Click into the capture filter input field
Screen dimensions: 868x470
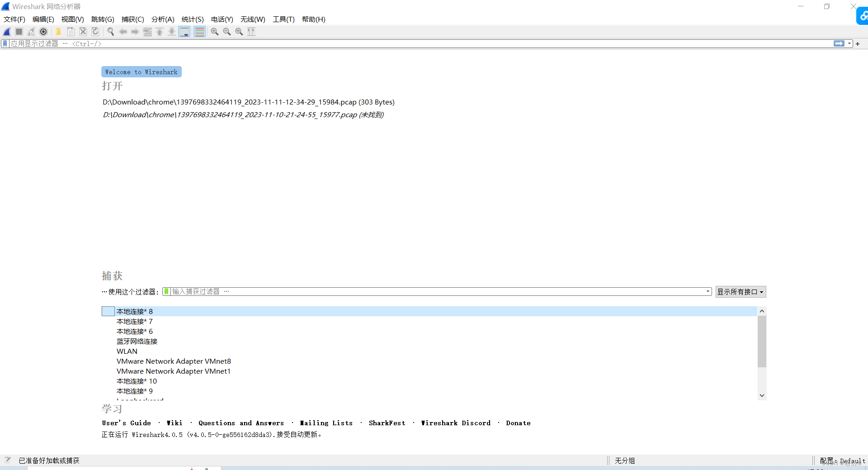pyautogui.click(x=438, y=292)
